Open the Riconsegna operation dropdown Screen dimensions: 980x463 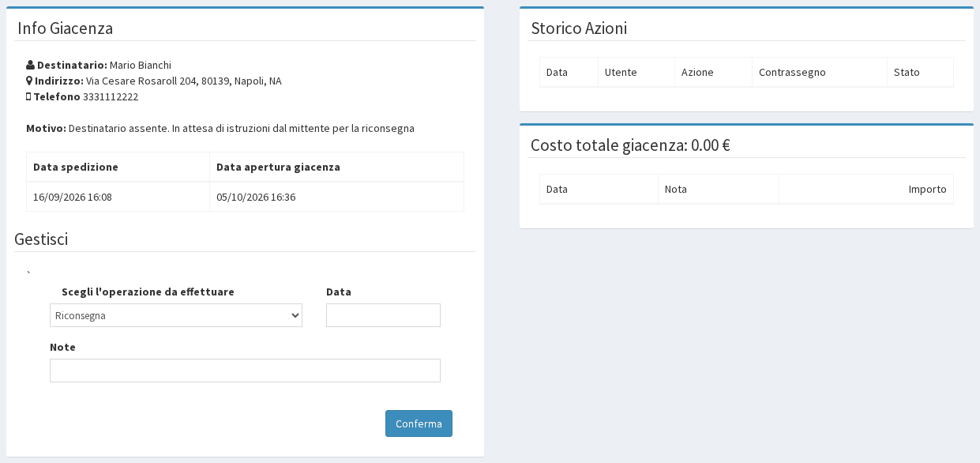coord(176,315)
